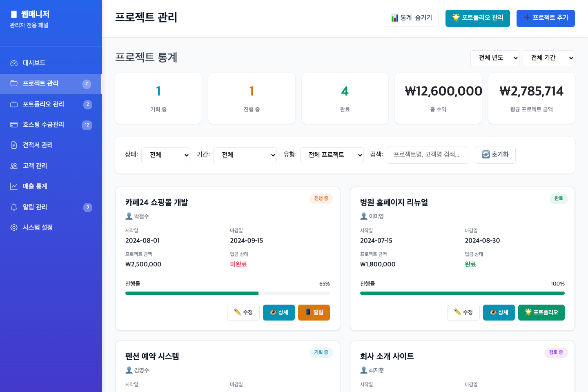Click badge 2 on 포트폴리오 관리
Image resolution: width=588 pixels, height=392 pixels.
click(87, 104)
